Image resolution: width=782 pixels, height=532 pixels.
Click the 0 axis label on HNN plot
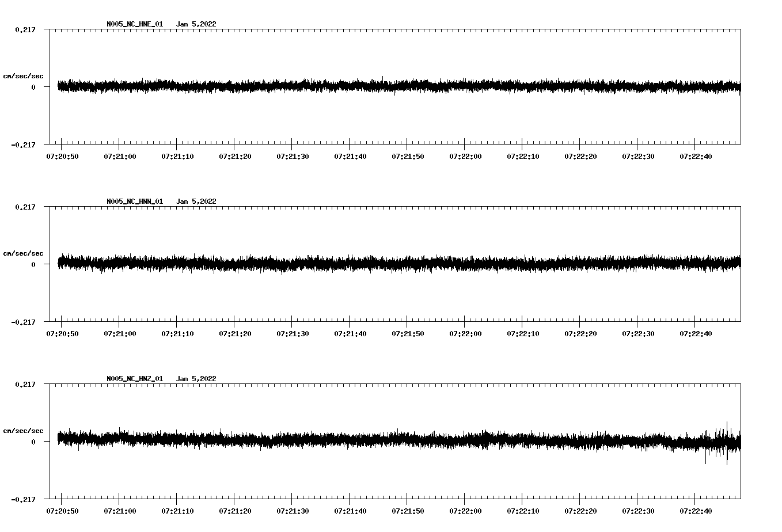coord(33,264)
